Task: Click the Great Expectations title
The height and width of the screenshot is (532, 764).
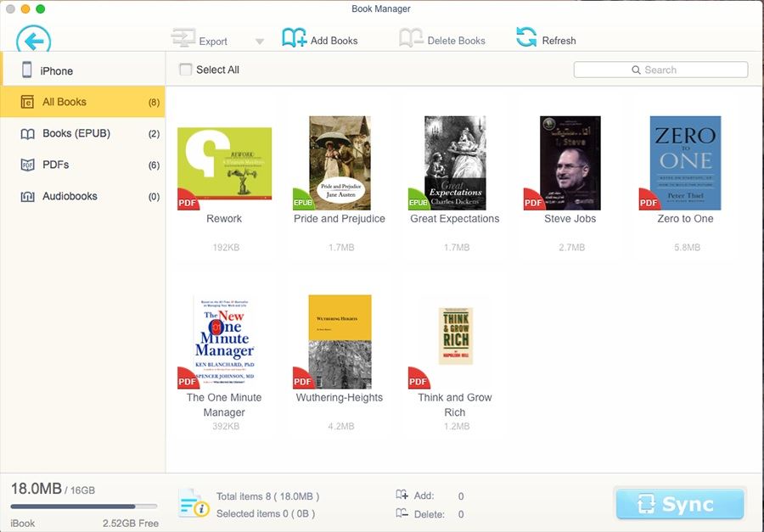Action: 455,219
